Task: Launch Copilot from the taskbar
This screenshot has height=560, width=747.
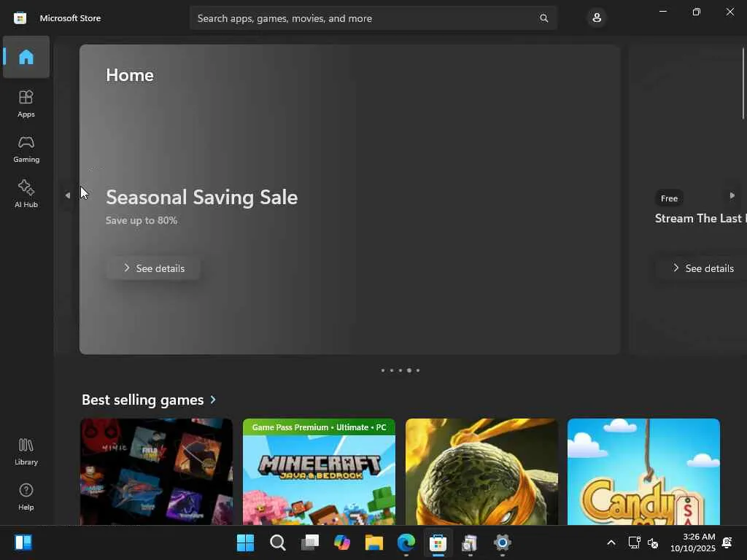Action: (x=342, y=542)
